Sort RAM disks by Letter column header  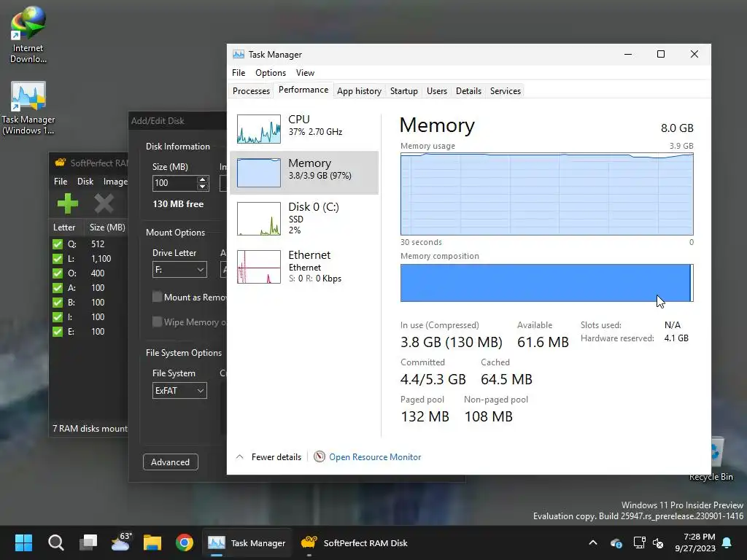pyautogui.click(x=66, y=227)
